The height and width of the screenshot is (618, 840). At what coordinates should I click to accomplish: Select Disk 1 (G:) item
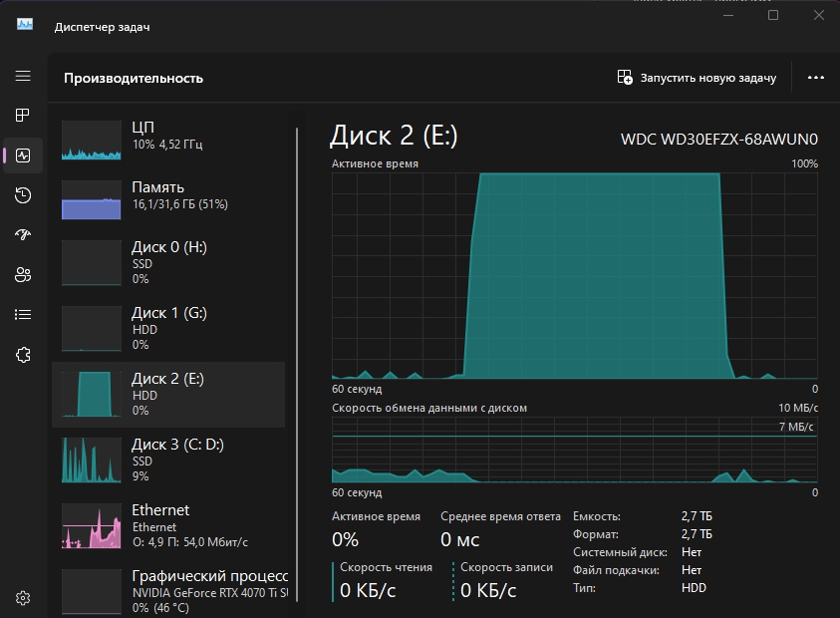click(168, 329)
